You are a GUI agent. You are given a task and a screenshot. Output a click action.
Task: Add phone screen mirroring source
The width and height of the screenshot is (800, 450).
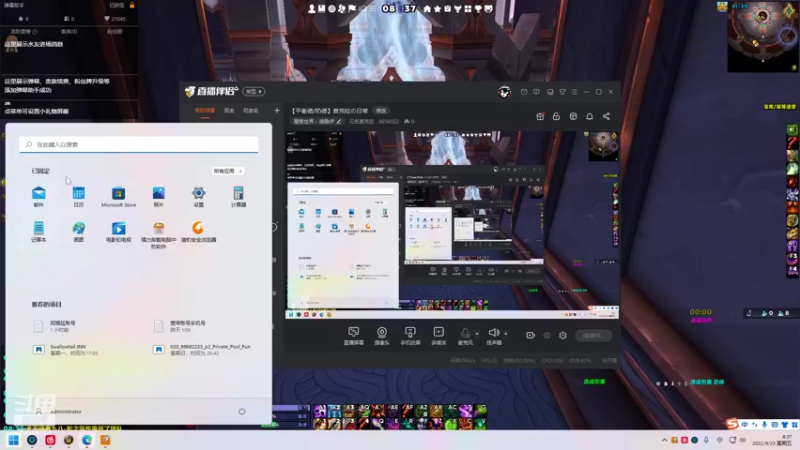pyautogui.click(x=410, y=336)
